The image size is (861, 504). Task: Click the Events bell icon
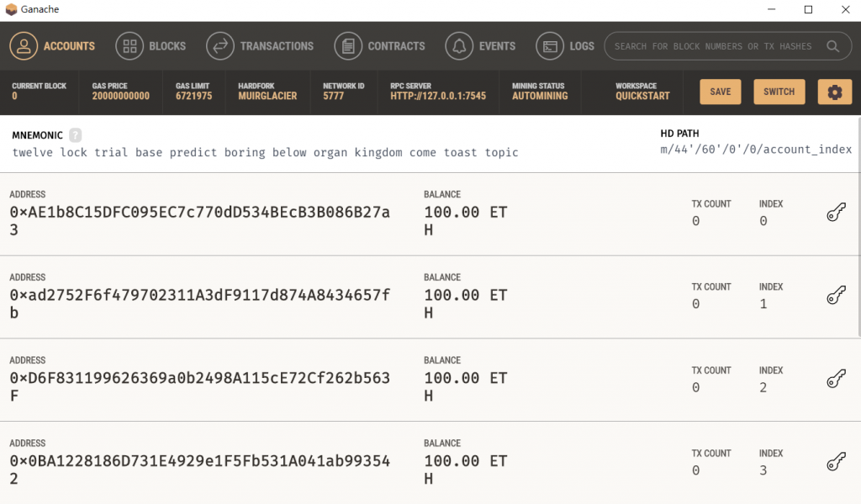pyautogui.click(x=459, y=46)
